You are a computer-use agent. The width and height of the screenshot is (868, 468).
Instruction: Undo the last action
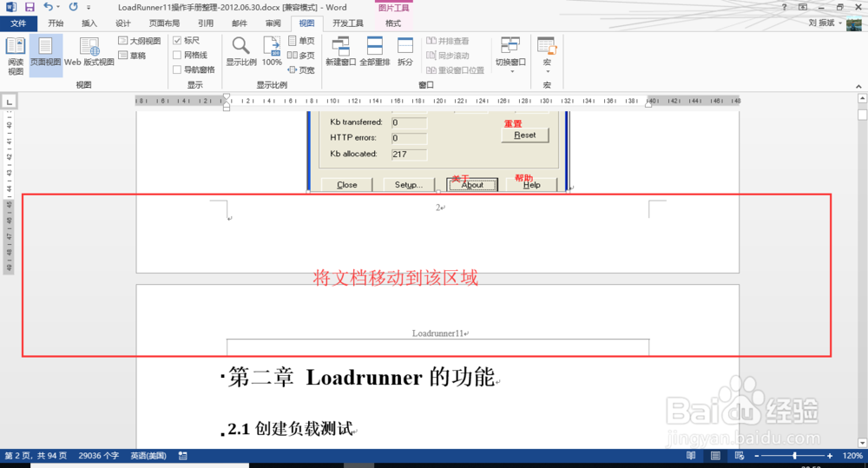click(x=48, y=7)
